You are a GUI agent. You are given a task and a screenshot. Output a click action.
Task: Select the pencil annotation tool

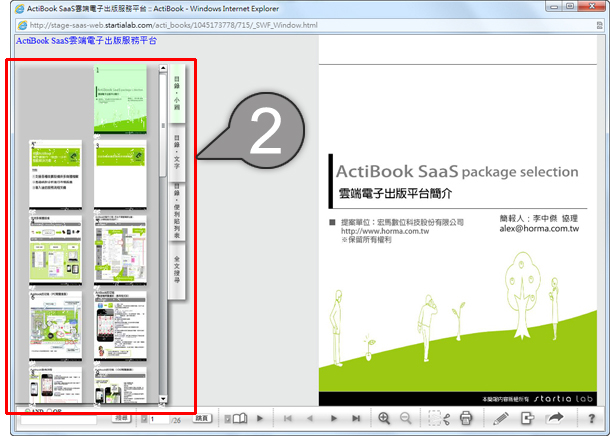(x=501, y=418)
